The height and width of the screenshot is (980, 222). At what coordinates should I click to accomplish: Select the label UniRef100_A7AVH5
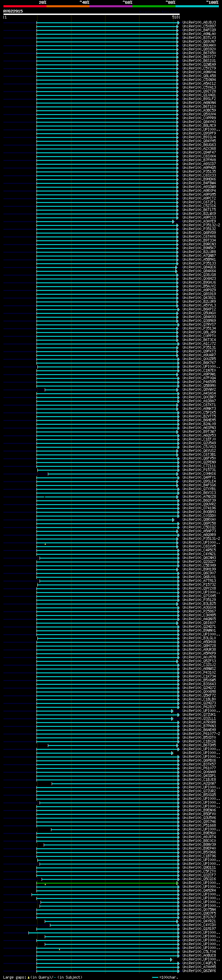[x=199, y=967]
